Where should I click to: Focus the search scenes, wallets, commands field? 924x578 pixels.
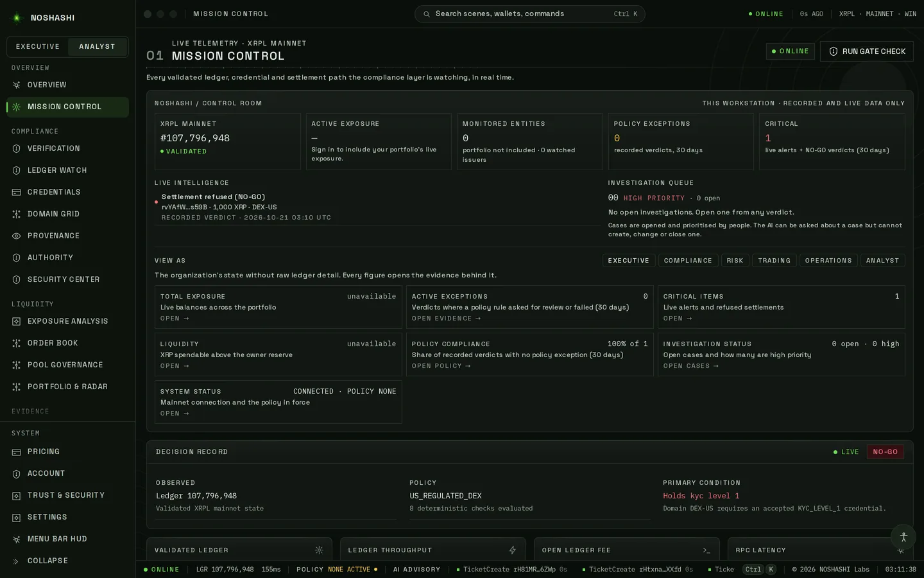point(530,14)
